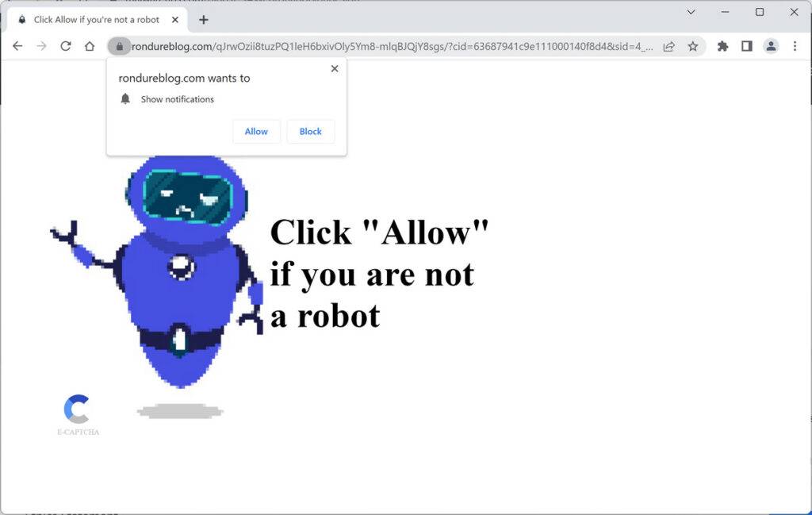Reload the page

tap(66, 46)
